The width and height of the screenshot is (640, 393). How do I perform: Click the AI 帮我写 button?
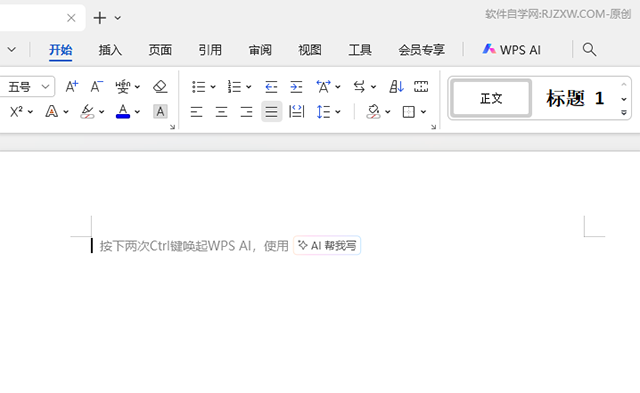[x=327, y=245]
